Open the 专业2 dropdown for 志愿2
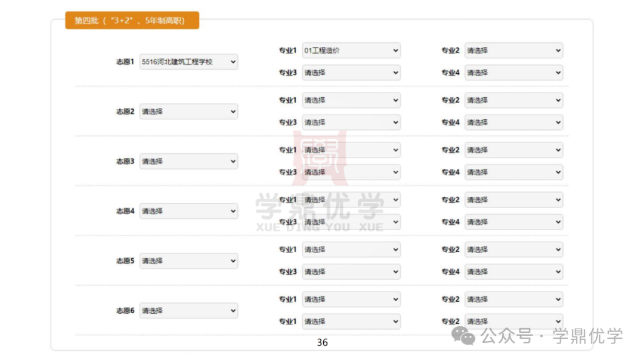The height and width of the screenshot is (362, 644). point(514,100)
